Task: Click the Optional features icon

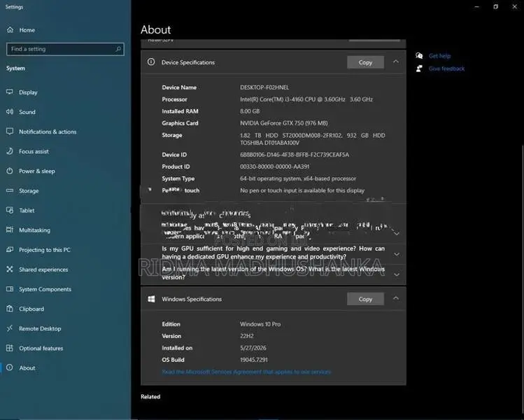Action: tap(10, 348)
